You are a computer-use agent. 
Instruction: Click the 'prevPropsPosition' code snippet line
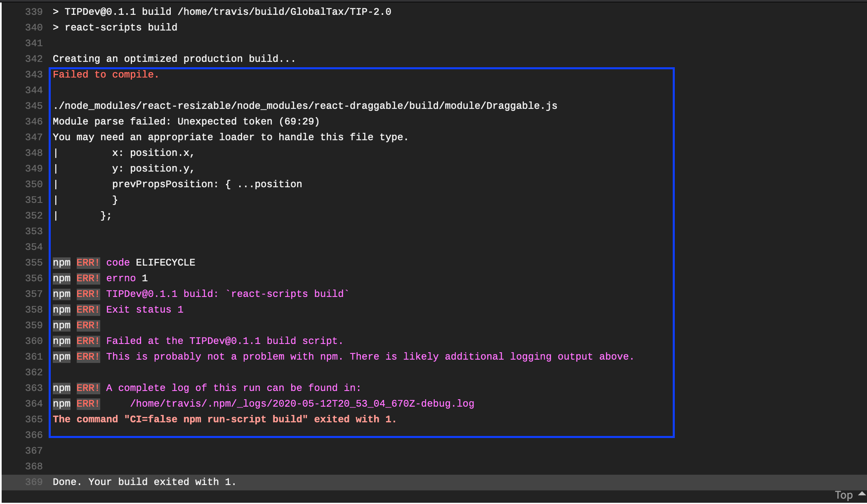(207, 184)
